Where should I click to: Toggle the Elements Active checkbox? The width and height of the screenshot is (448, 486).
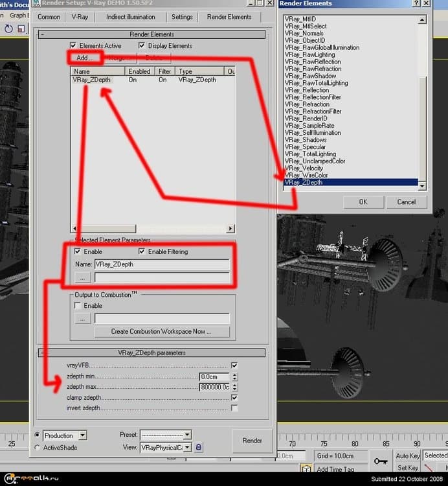73,46
